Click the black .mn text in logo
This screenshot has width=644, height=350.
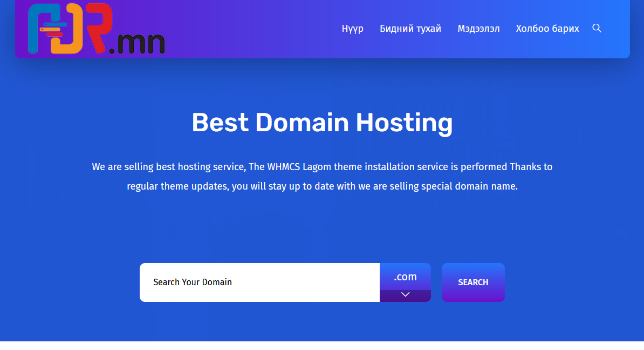[x=137, y=44]
